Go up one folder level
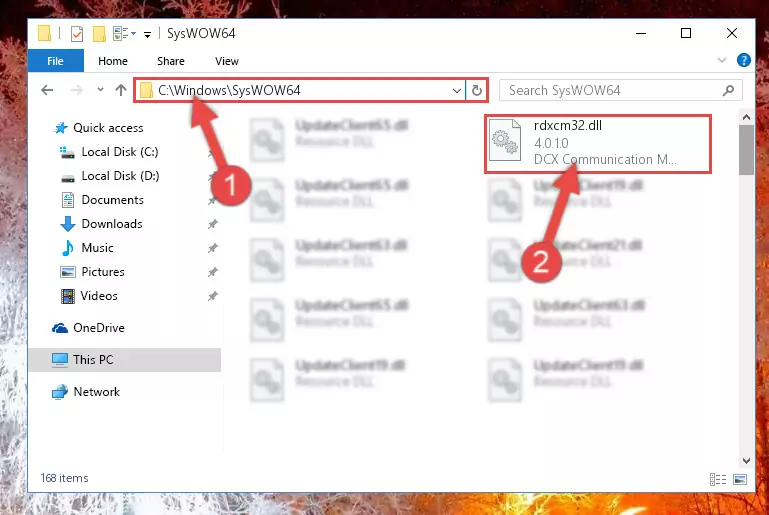 click(121, 90)
